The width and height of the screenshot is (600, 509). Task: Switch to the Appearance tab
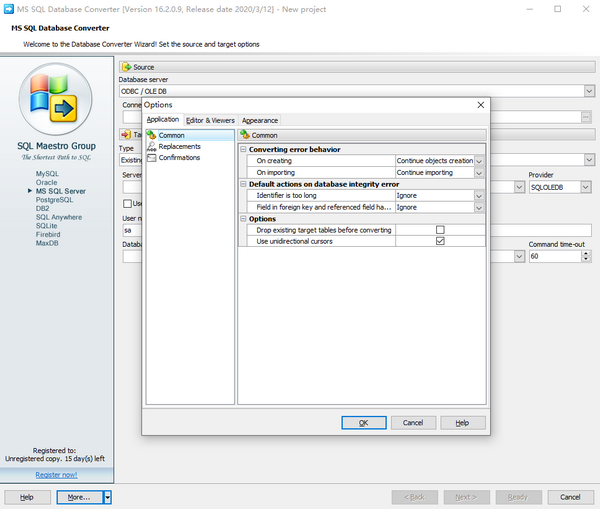click(x=259, y=120)
